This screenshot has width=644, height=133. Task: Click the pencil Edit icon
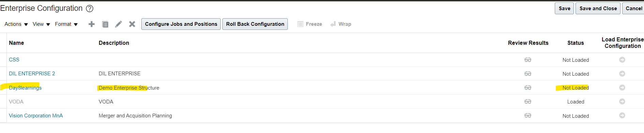[x=119, y=24]
